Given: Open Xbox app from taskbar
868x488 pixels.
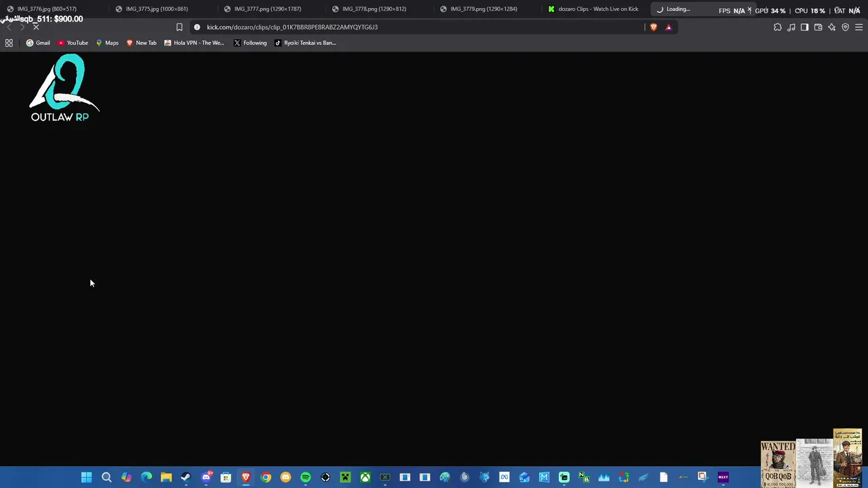Looking at the screenshot, I should point(365,477).
